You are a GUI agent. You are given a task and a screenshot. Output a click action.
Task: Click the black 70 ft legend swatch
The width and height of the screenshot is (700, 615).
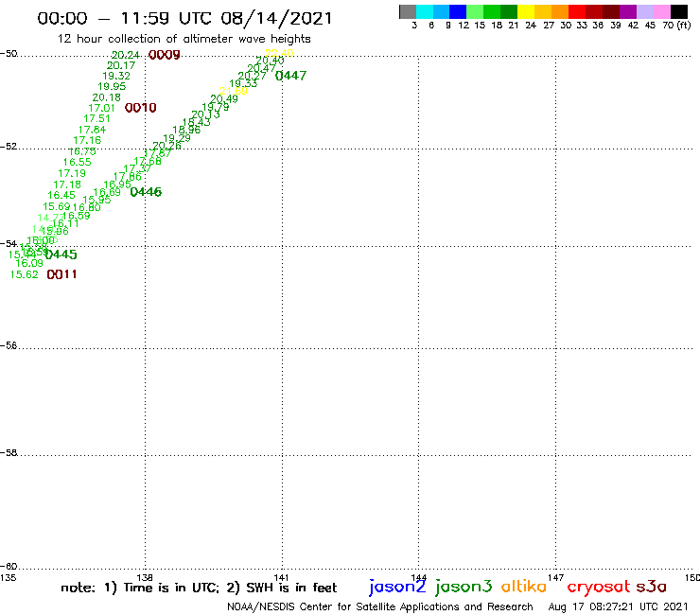tap(678, 11)
